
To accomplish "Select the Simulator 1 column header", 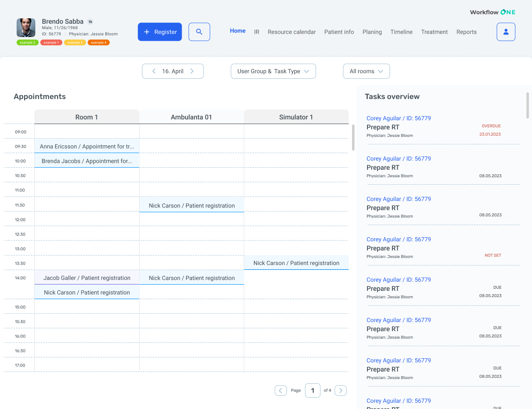I will point(296,117).
